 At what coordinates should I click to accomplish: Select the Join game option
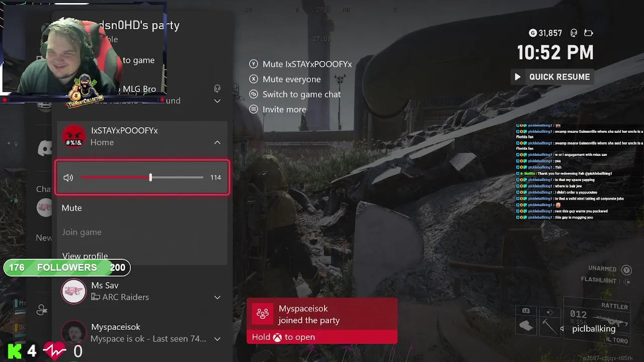click(x=82, y=232)
